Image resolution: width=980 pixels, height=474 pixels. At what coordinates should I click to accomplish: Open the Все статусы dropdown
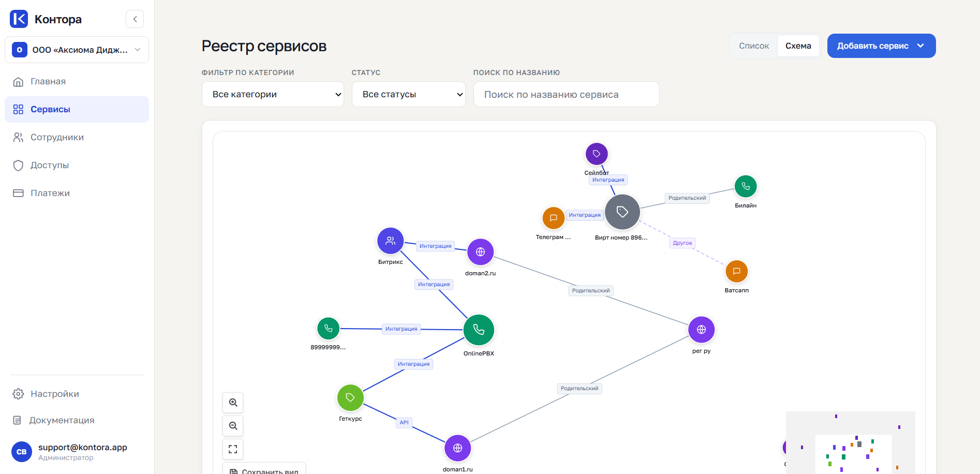409,94
